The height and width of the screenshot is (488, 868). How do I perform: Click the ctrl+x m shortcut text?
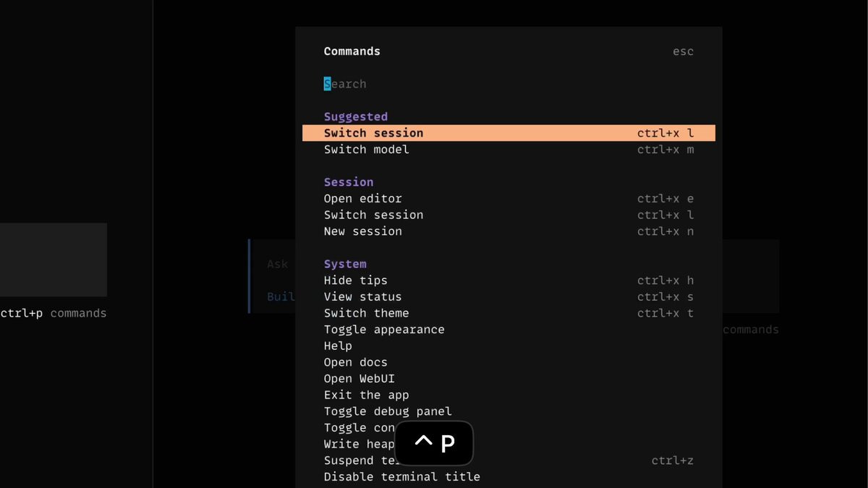665,150
